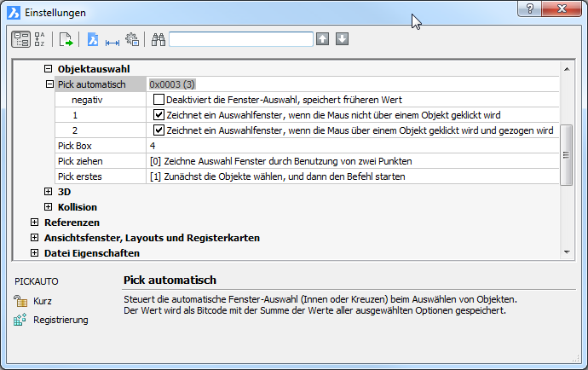Click the export settings icon
This screenshot has width=588, height=370.
(66, 39)
